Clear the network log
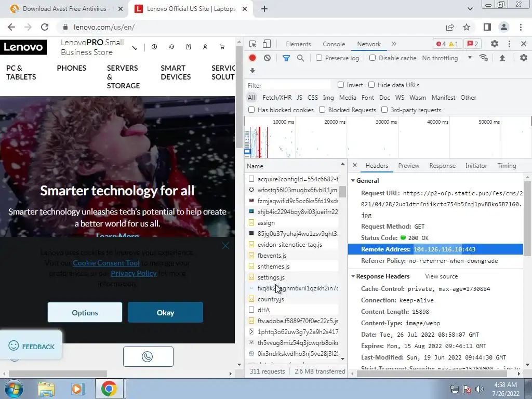The height and width of the screenshot is (399, 532). click(268, 58)
